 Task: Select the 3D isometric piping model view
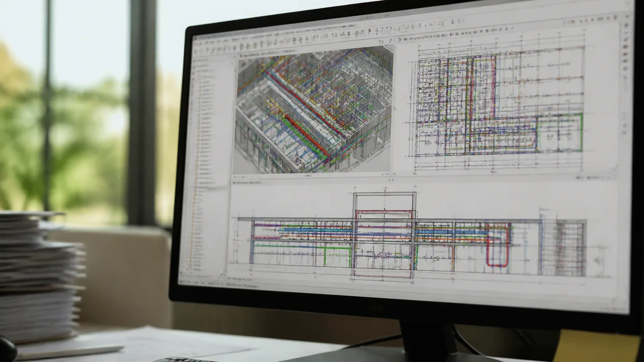[313, 109]
